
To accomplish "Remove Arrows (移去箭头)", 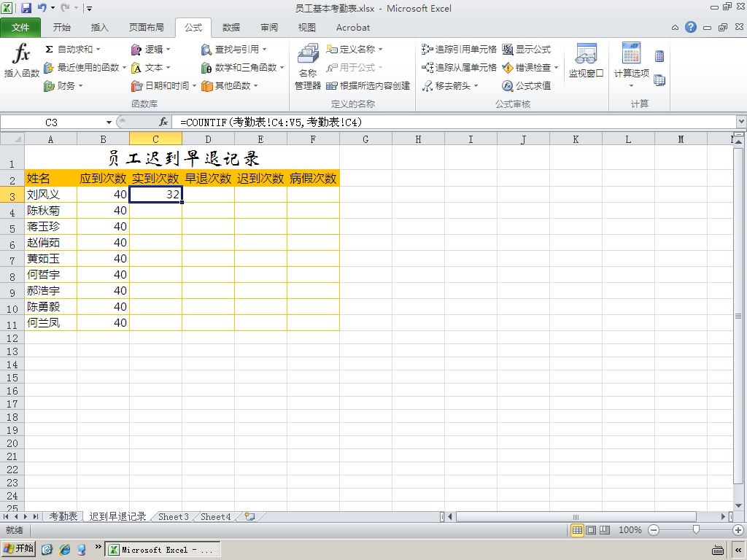I will [x=449, y=86].
